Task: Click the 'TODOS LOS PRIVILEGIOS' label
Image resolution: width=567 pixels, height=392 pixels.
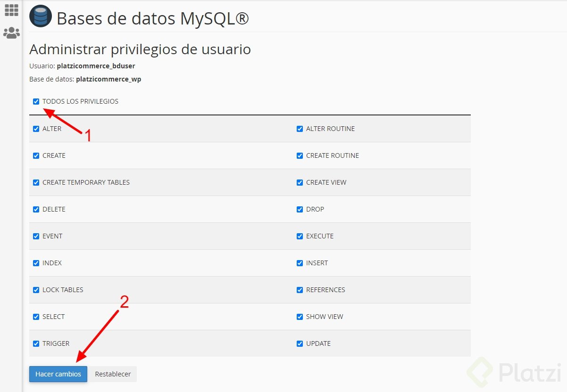Action: [80, 101]
